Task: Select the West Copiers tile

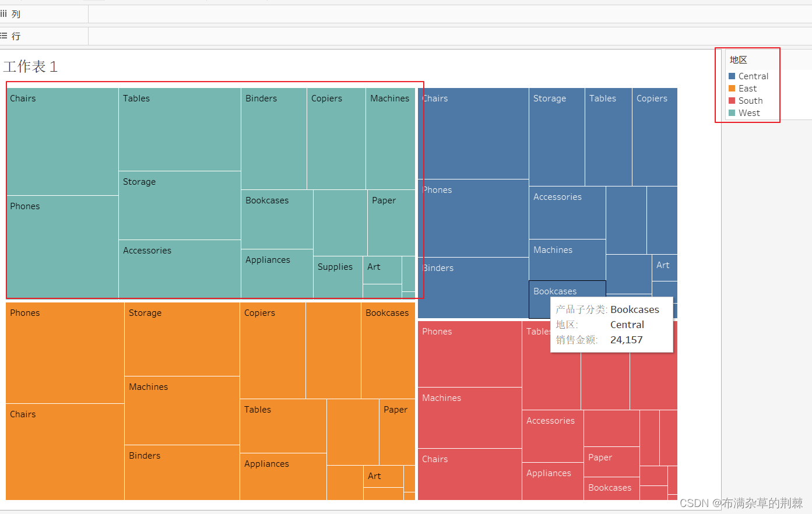Action: click(x=336, y=139)
